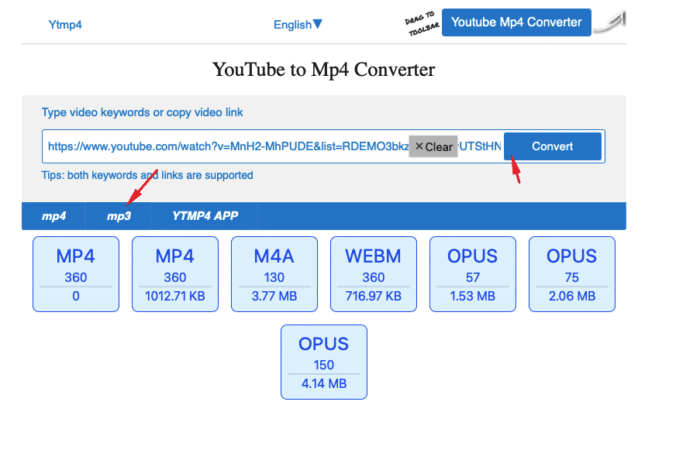Image resolution: width=700 pixels, height=460 pixels.
Task: Download the MP4 360 option sized 0
Action: [76, 274]
